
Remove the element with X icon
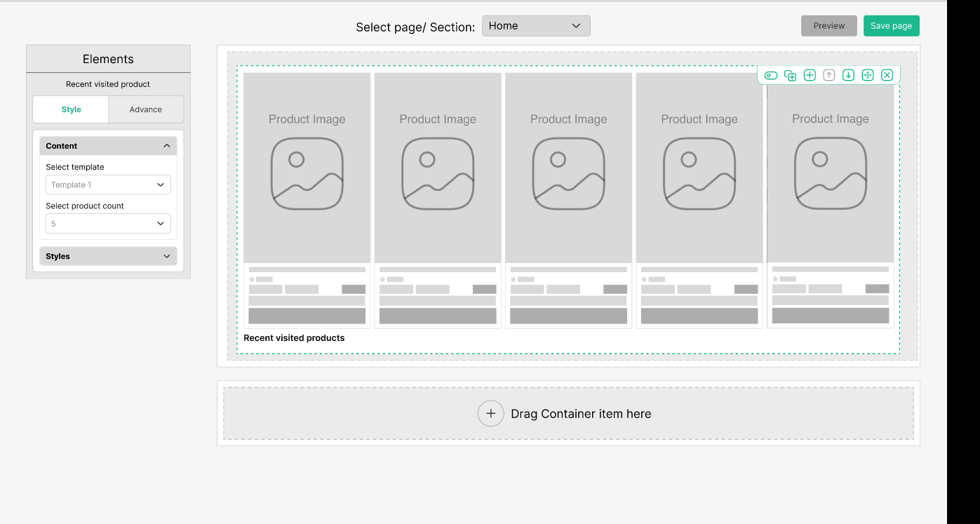[x=887, y=75]
